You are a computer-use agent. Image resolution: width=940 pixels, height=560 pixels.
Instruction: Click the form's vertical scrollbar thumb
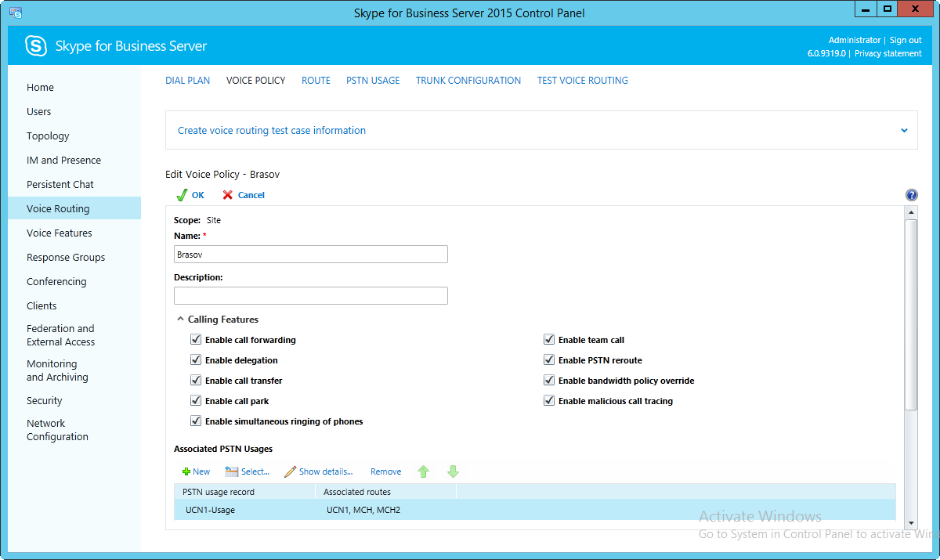[910, 314]
